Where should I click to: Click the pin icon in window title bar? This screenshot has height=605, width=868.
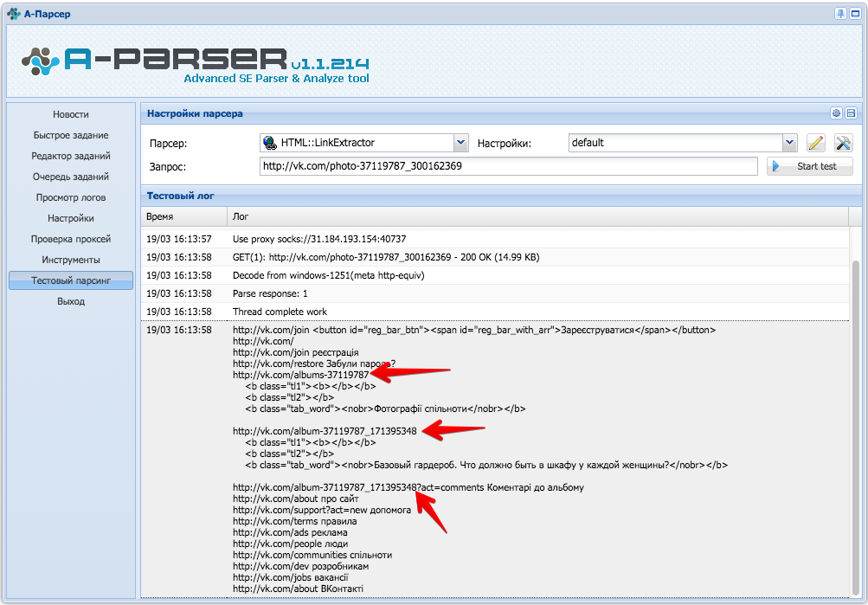click(840, 13)
